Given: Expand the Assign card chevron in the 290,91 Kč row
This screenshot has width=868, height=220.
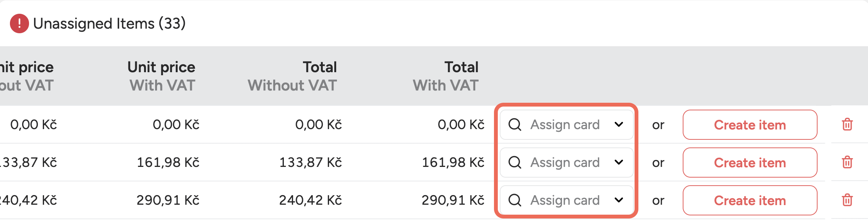Looking at the screenshot, I should 619,200.
